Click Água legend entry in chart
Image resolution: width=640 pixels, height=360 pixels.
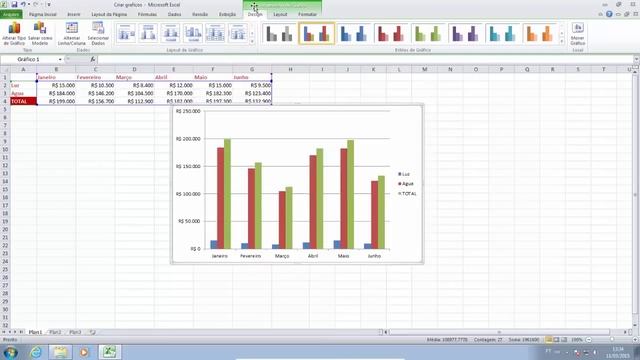(406, 184)
